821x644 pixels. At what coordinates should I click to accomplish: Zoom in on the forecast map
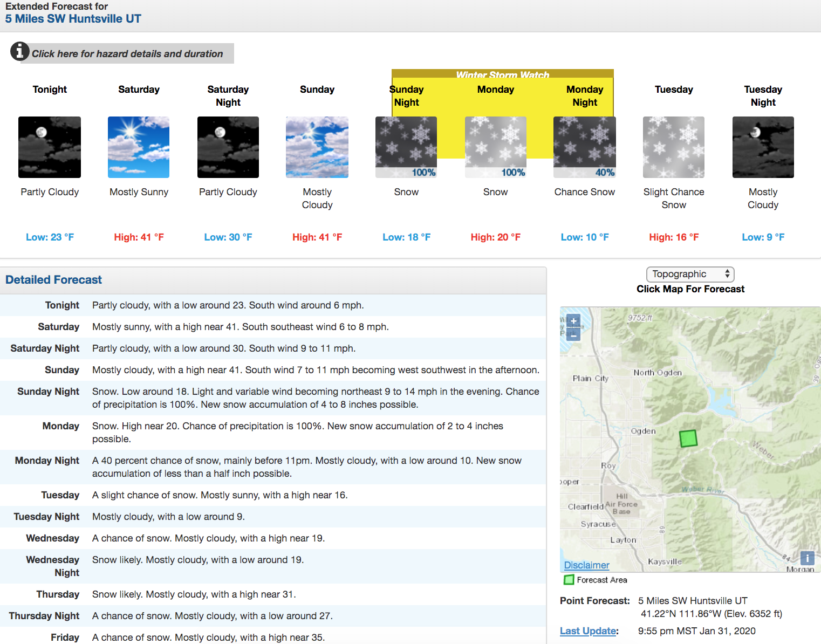click(573, 320)
